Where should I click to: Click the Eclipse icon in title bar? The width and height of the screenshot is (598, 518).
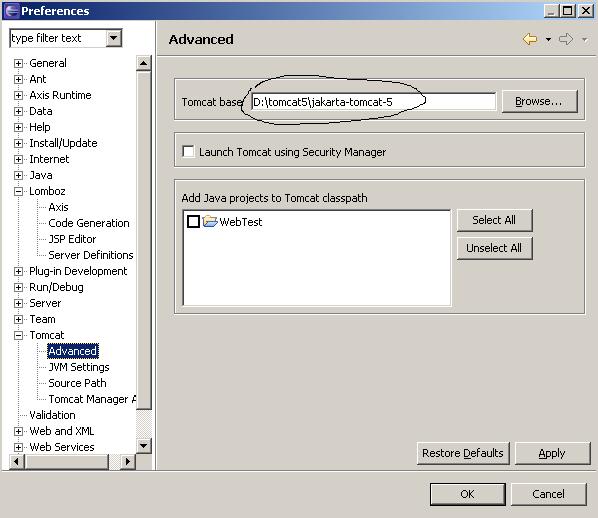11,11
